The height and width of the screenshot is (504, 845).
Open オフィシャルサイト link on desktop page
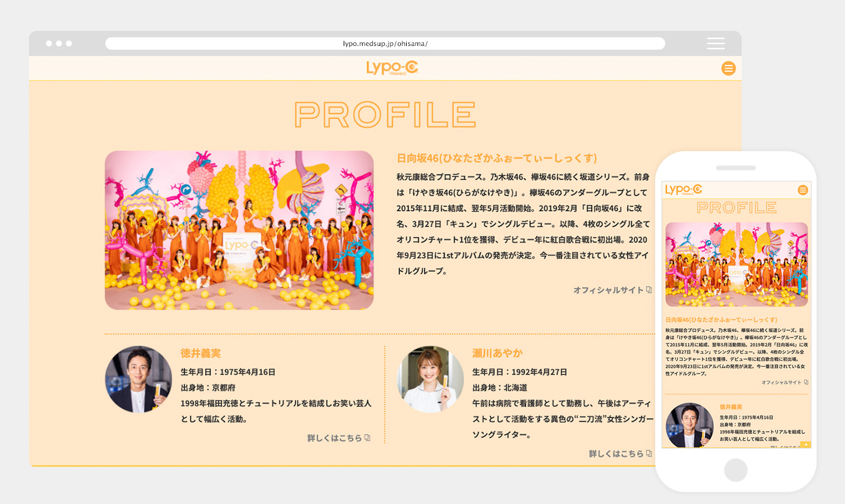pos(612,290)
